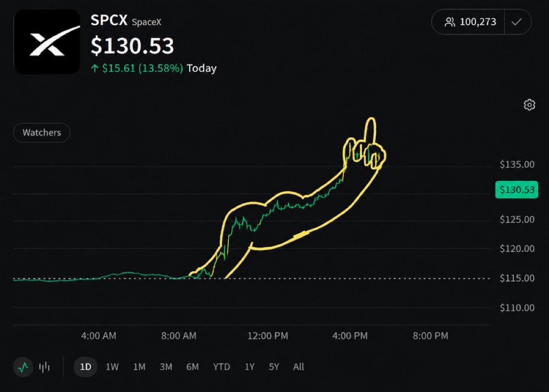Select the 3M time range
Screen dimensions: 549x392
coord(166,367)
